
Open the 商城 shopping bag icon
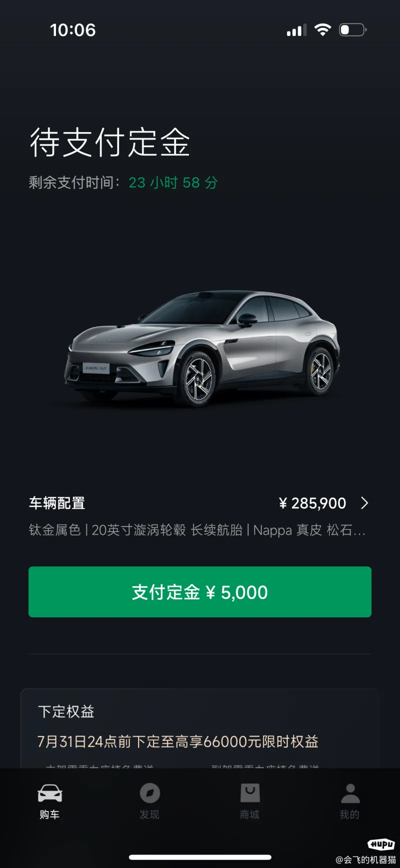point(250,793)
